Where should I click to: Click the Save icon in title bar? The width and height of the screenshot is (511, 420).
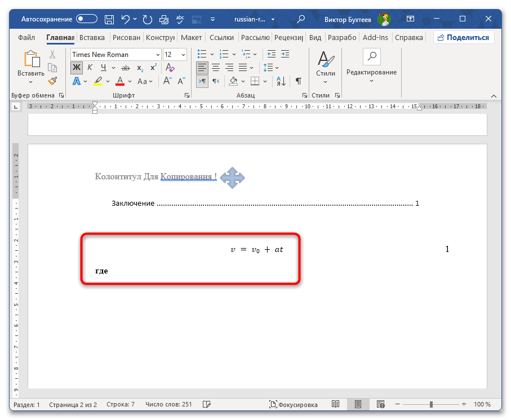click(109, 19)
